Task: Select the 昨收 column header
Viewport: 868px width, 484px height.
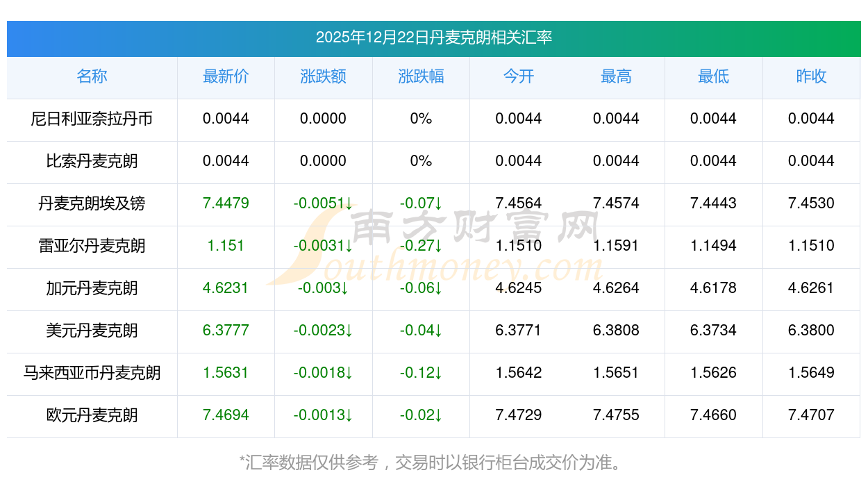Action: 811,76
